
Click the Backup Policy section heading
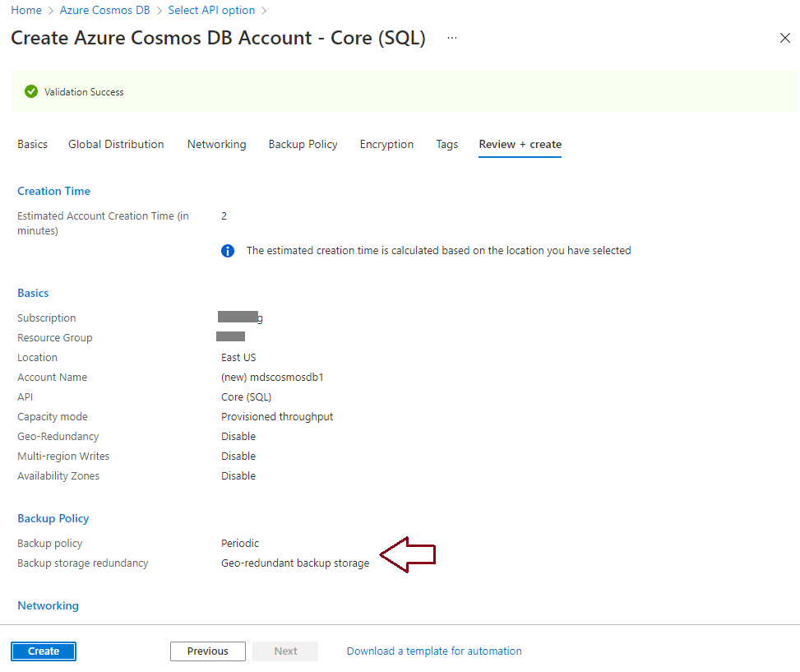pyautogui.click(x=53, y=518)
